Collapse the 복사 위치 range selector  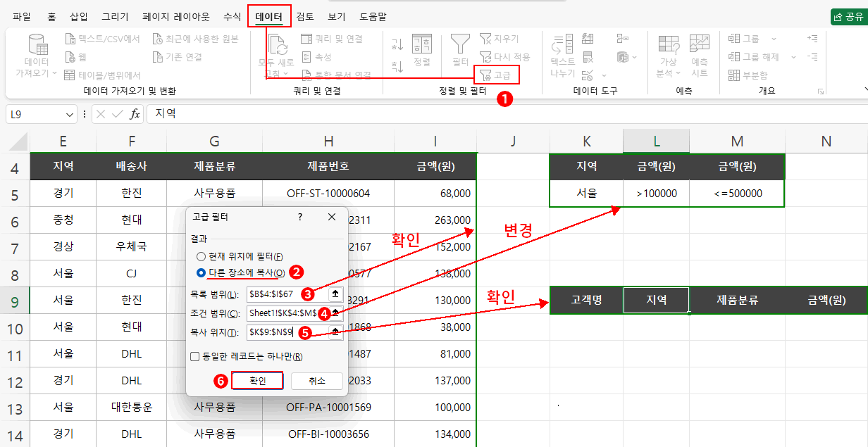[x=336, y=332]
